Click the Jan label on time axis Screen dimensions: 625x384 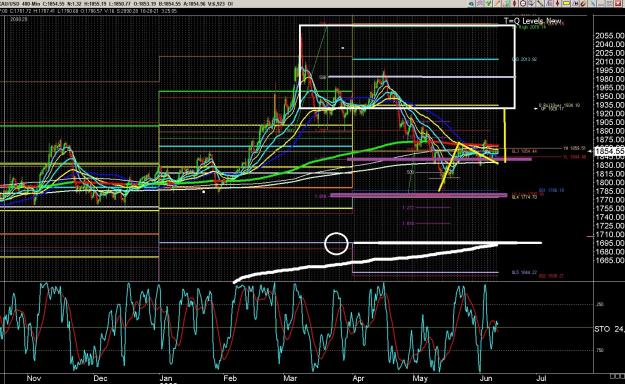pos(165,378)
